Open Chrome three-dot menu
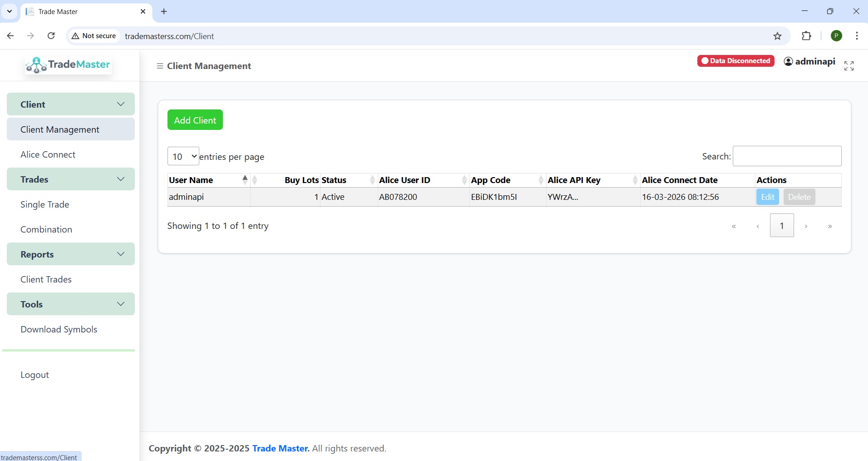 coord(857,36)
